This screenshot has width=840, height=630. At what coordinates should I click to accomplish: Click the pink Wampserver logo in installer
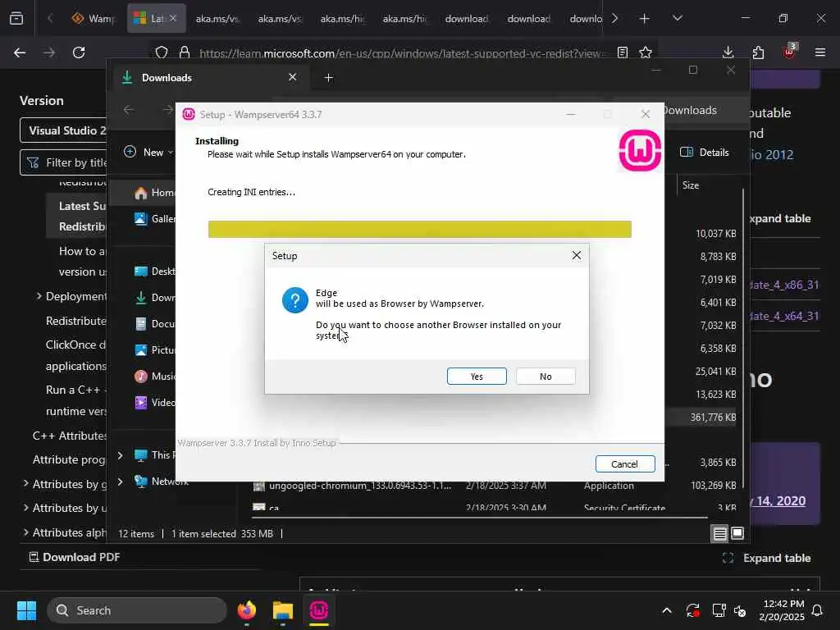coord(640,151)
